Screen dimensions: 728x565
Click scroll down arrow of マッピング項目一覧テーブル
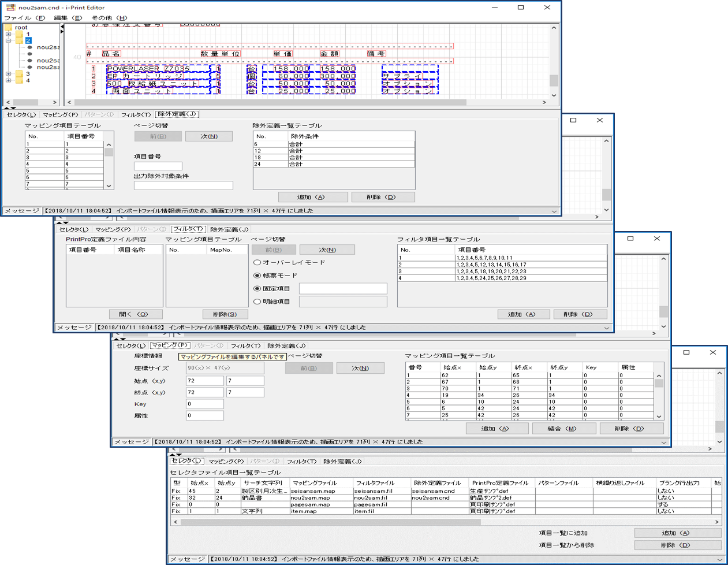[x=659, y=416]
